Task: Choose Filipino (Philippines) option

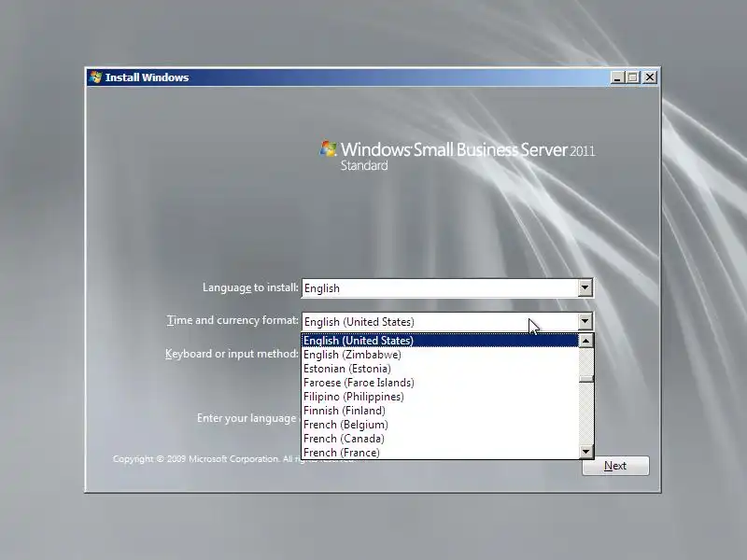Action: tap(440, 396)
